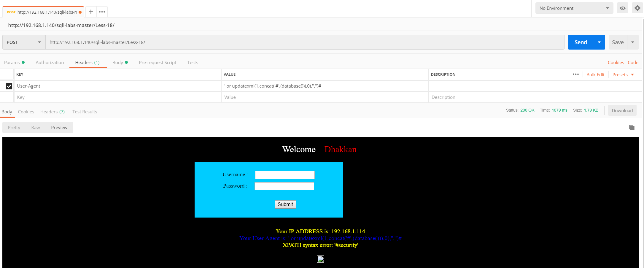Open the No Environment dropdown
The height and width of the screenshot is (268, 644).
(x=574, y=8)
